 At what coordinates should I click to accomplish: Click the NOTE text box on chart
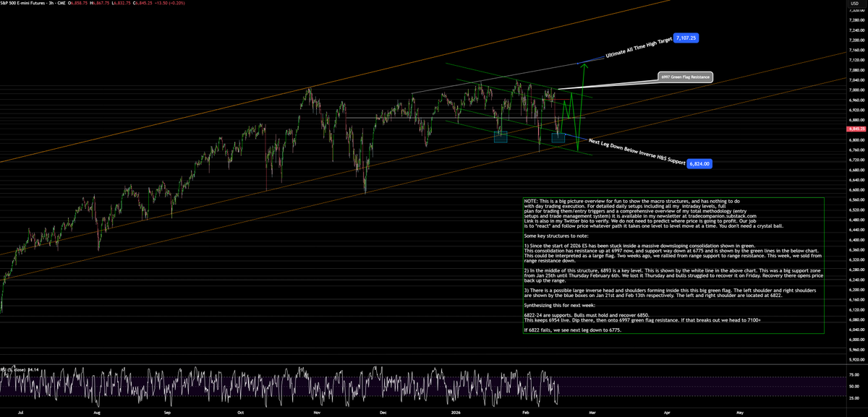click(x=673, y=265)
